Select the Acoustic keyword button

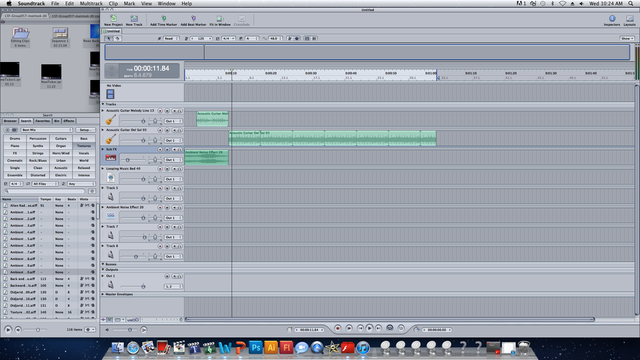tap(61, 168)
